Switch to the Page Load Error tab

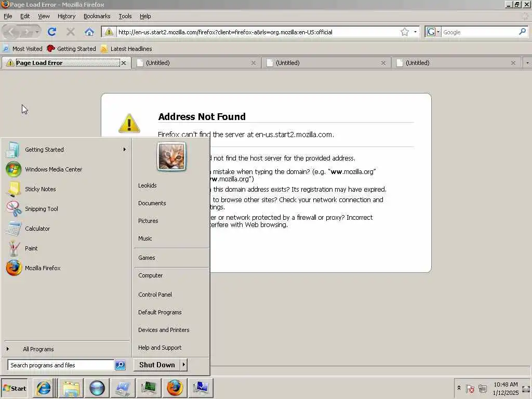tap(66, 63)
